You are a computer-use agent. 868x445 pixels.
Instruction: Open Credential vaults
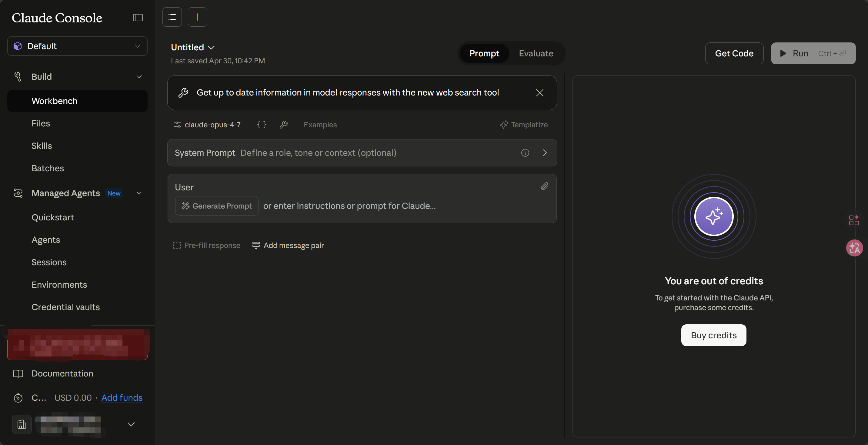tap(66, 307)
